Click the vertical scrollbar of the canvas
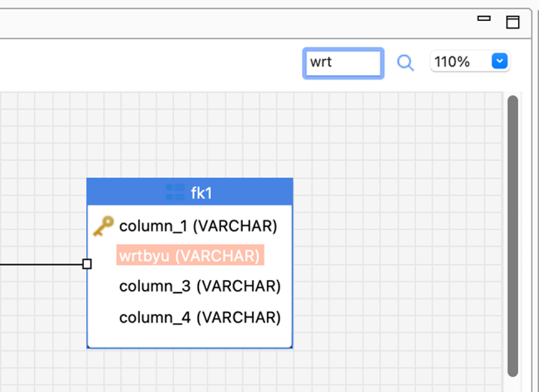 pyautogui.click(x=513, y=236)
